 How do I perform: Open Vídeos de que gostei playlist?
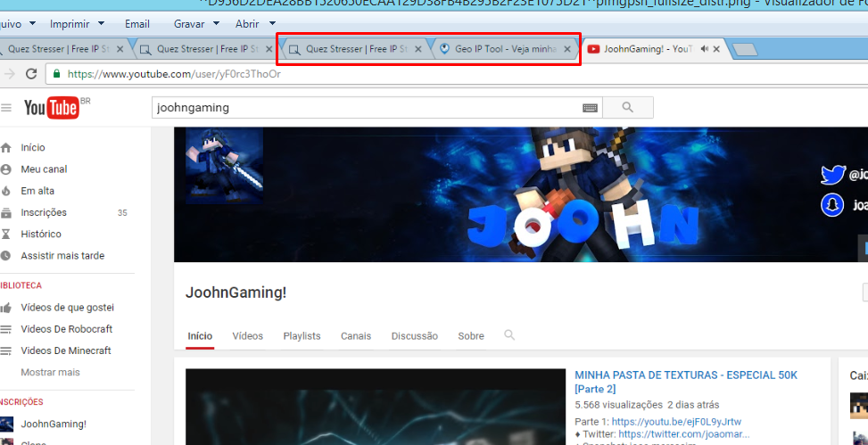[x=68, y=307]
